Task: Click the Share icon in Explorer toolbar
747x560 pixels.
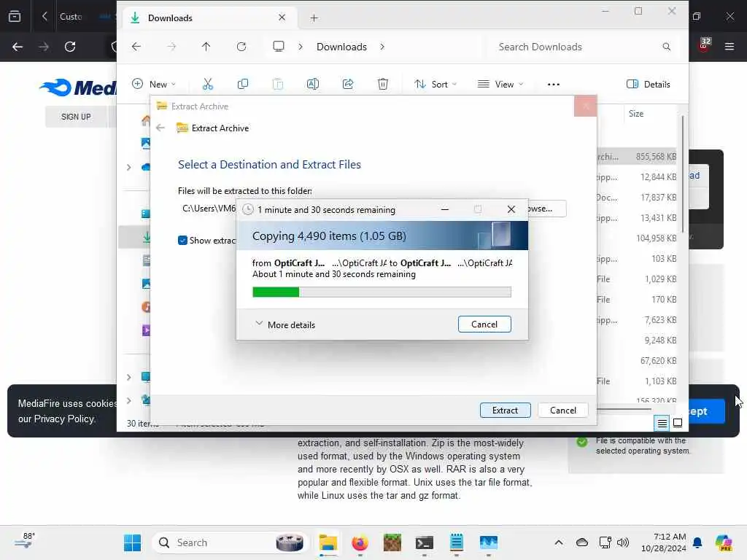Action: coord(348,85)
